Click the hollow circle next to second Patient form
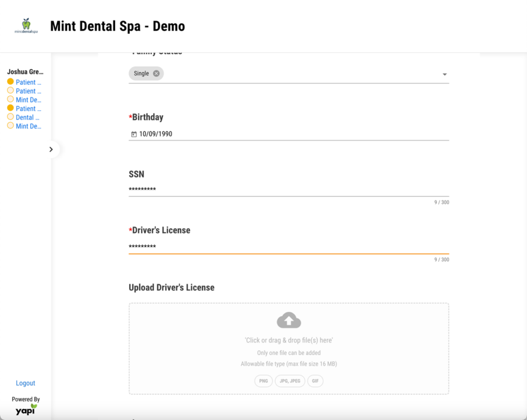This screenshot has height=420, width=527. (9, 91)
